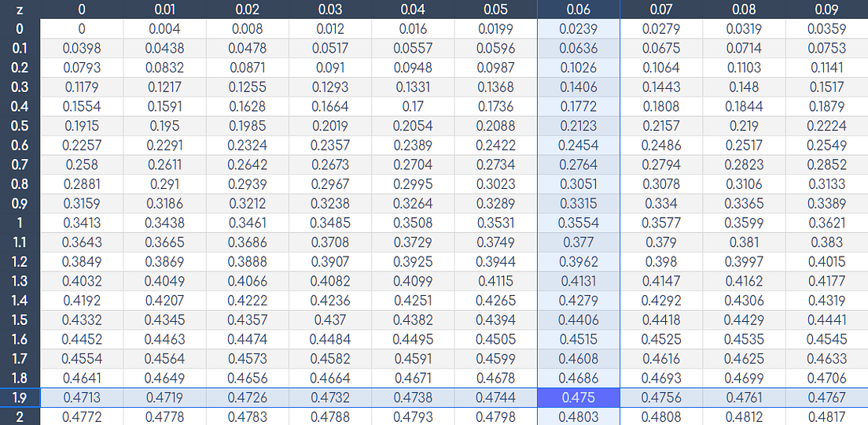Click the 0.09 column header

[827, 9]
